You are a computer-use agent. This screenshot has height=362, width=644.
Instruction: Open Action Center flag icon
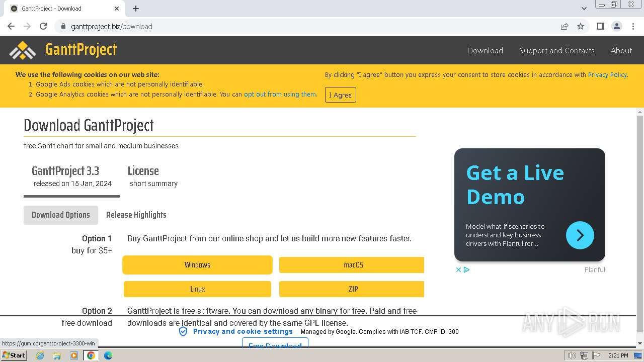click(596, 355)
